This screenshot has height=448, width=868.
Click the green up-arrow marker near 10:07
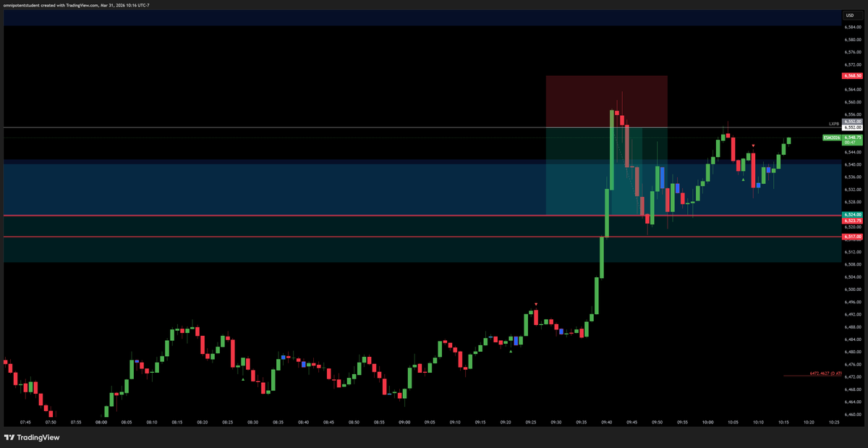[744, 178]
